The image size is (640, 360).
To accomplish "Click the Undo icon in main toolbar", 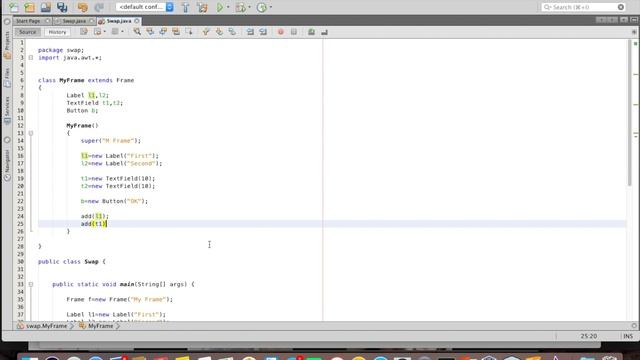I will click(82, 7).
